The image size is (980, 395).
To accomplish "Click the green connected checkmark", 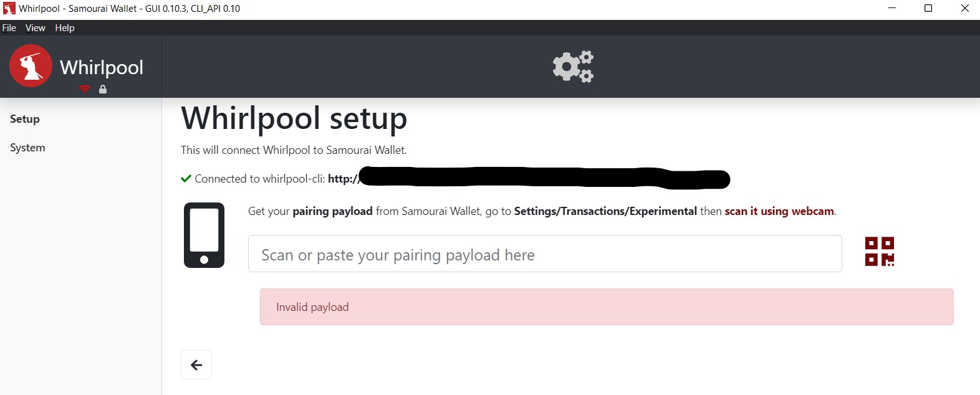I will point(186,179).
